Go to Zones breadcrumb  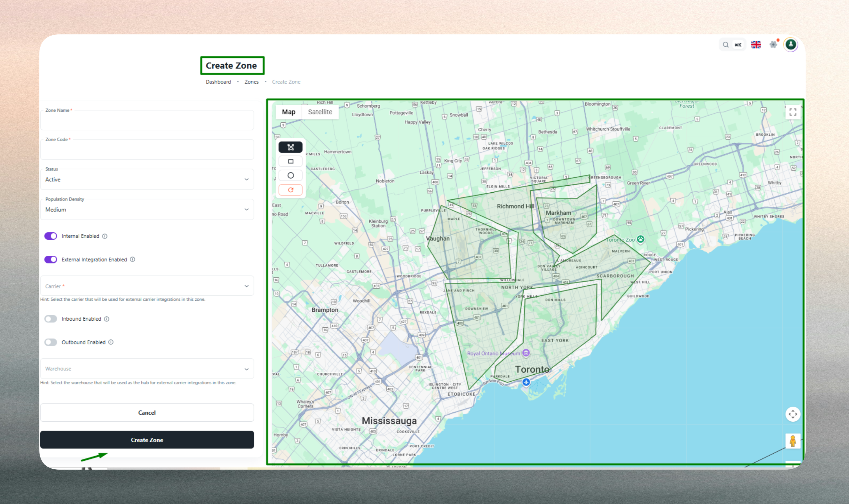(251, 82)
